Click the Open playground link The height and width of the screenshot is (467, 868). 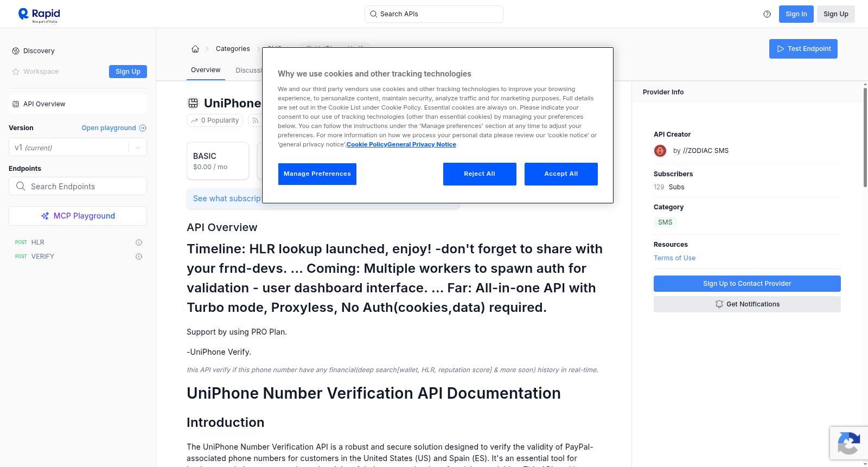click(114, 128)
